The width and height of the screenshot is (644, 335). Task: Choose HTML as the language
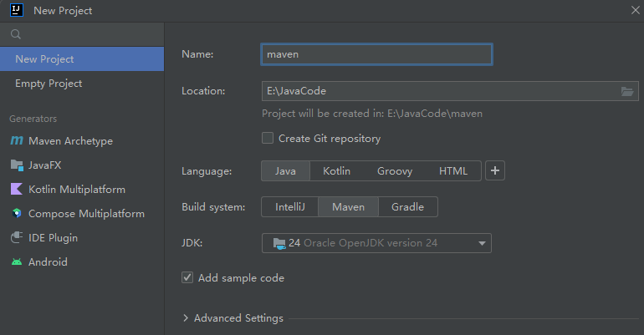453,170
